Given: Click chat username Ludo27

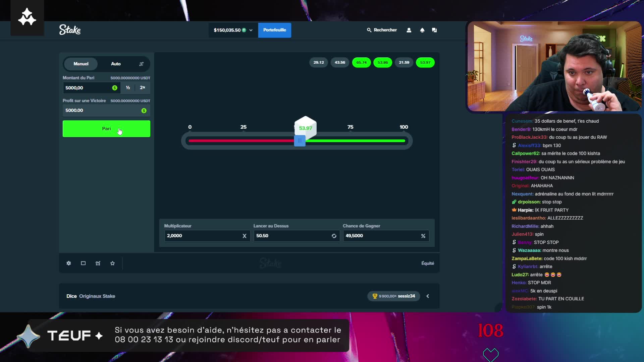Looking at the screenshot, I should tap(520, 275).
